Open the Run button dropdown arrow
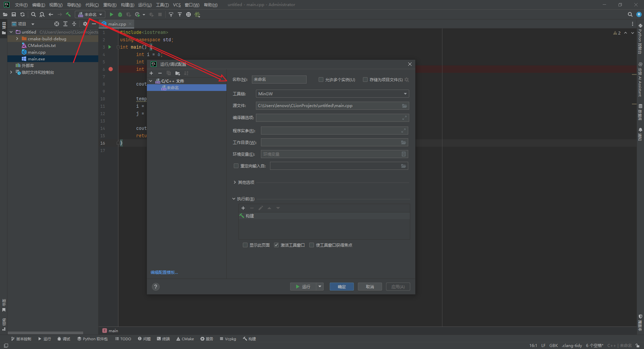The width and height of the screenshot is (644, 349). (x=320, y=287)
